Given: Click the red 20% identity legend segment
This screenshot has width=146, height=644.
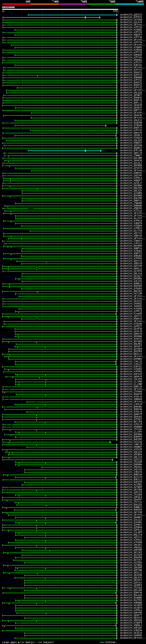Looking at the screenshot, I should pos(16,4).
